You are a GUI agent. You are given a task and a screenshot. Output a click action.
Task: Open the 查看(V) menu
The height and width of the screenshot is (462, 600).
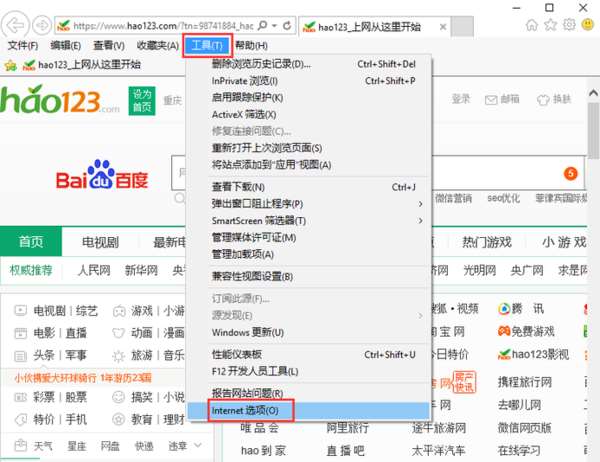tap(109, 46)
